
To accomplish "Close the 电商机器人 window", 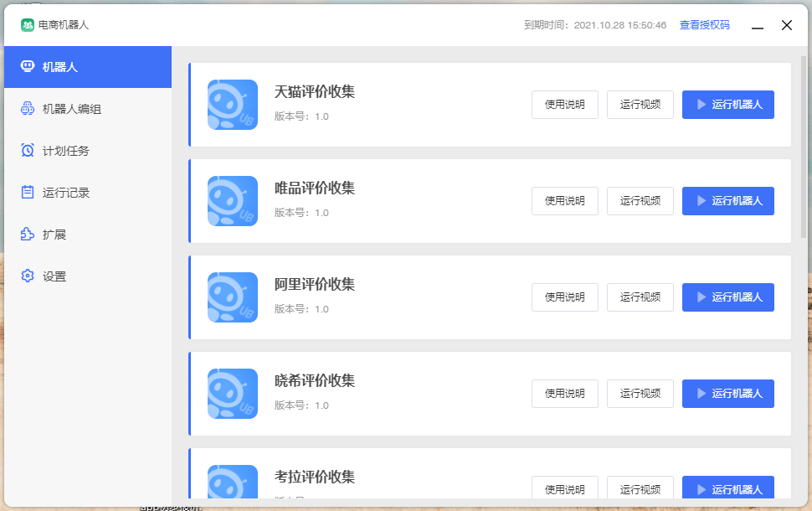I will (787, 25).
